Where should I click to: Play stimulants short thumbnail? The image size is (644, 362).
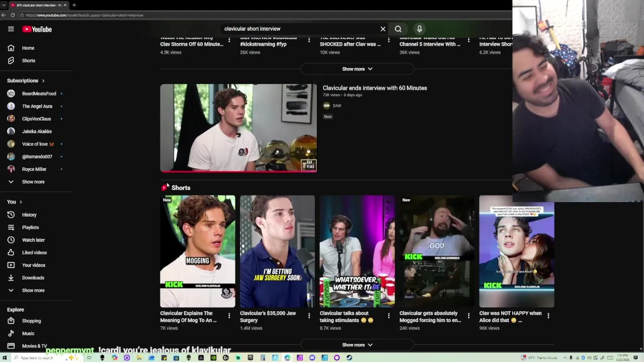point(357,251)
